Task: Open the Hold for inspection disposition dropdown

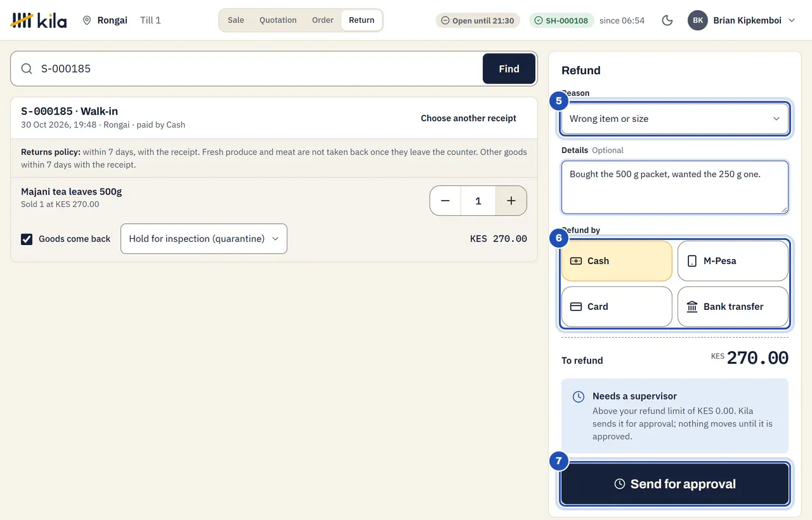Action: tap(204, 239)
